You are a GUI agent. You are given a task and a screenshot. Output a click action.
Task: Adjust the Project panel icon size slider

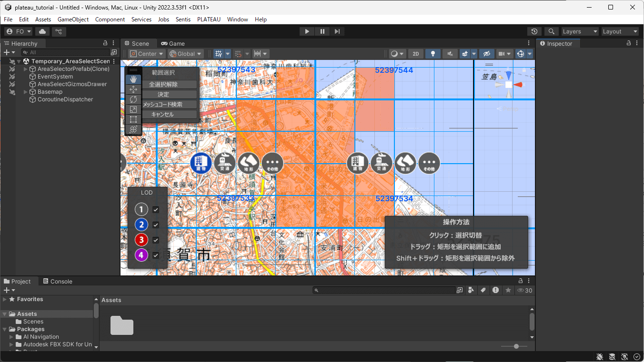point(514,346)
